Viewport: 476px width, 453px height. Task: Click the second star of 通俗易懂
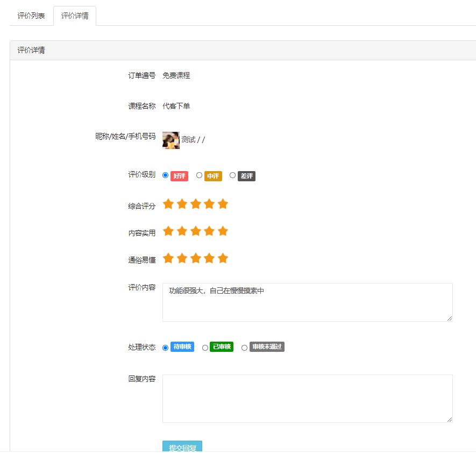(x=182, y=258)
